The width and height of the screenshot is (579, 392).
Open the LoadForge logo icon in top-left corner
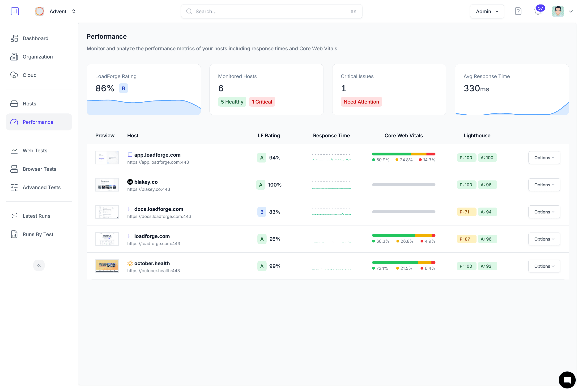click(x=15, y=11)
